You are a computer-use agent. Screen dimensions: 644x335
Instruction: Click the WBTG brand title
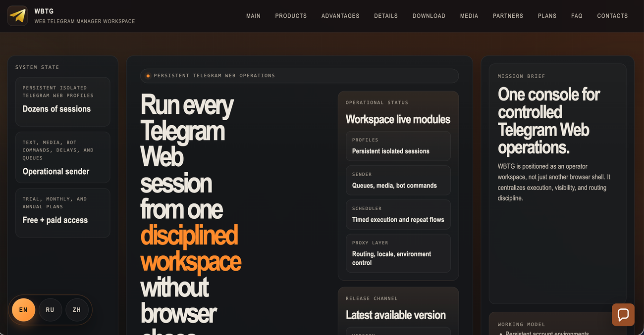coord(44,11)
